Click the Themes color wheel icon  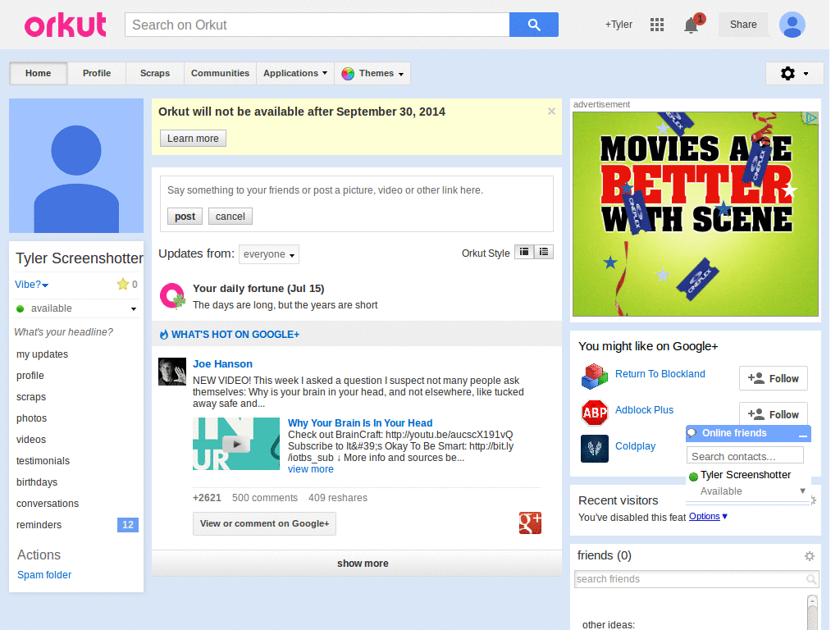[348, 73]
